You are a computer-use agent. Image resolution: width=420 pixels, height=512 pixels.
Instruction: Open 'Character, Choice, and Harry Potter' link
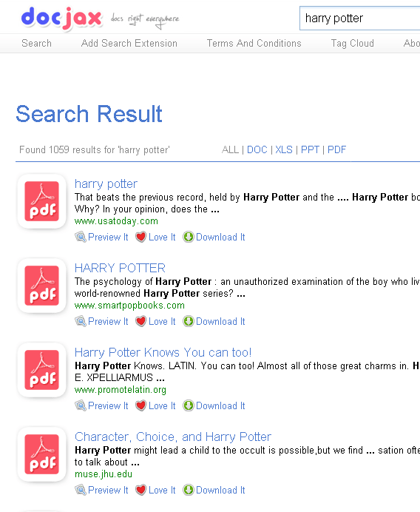click(x=173, y=437)
